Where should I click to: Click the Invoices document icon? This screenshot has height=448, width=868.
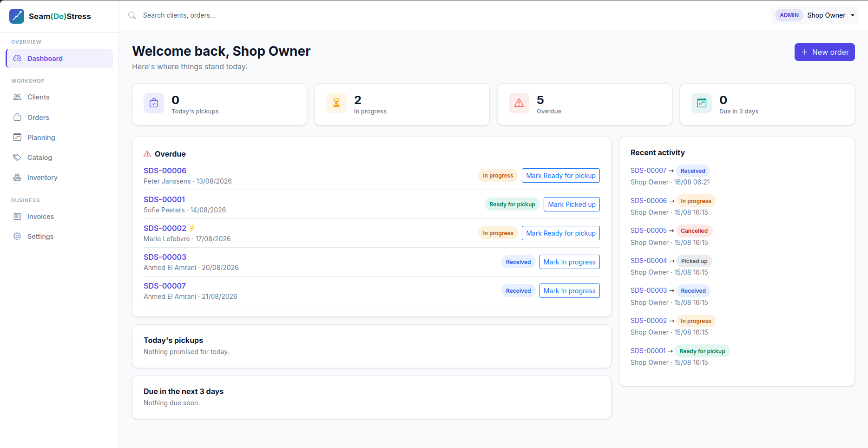[17, 217]
